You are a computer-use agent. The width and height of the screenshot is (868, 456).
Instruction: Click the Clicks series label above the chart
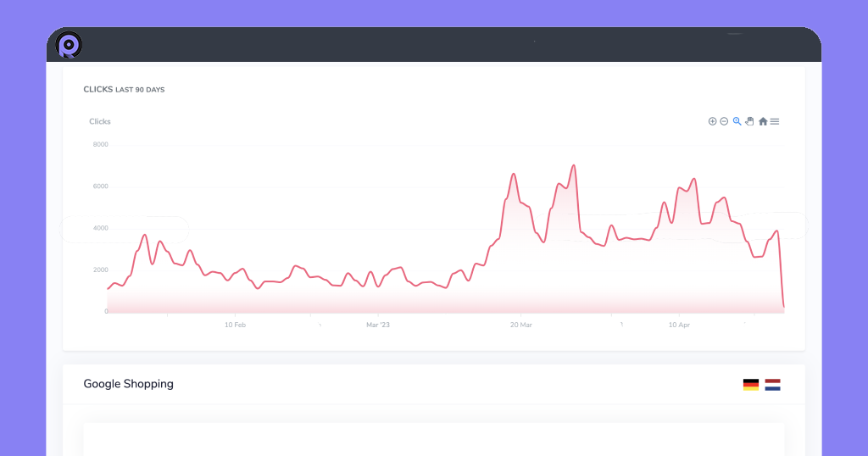(100, 121)
